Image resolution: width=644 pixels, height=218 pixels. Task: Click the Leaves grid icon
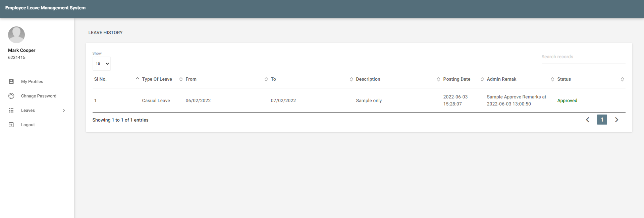(11, 110)
